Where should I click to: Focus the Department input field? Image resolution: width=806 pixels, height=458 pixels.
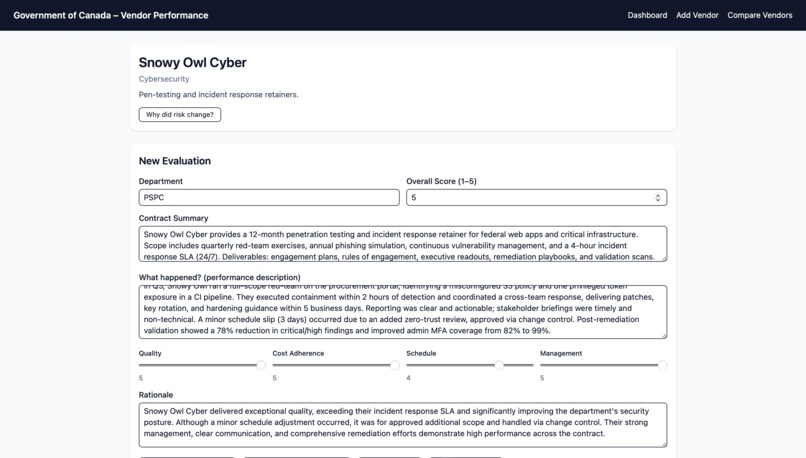pos(269,197)
